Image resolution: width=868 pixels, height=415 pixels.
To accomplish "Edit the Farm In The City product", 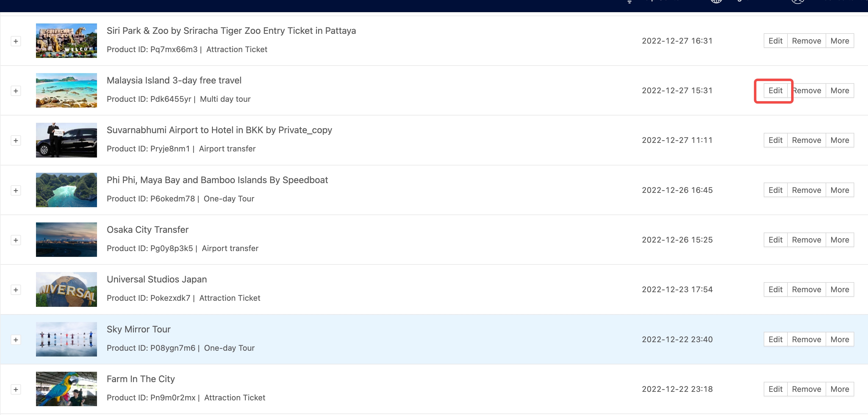I will [775, 389].
